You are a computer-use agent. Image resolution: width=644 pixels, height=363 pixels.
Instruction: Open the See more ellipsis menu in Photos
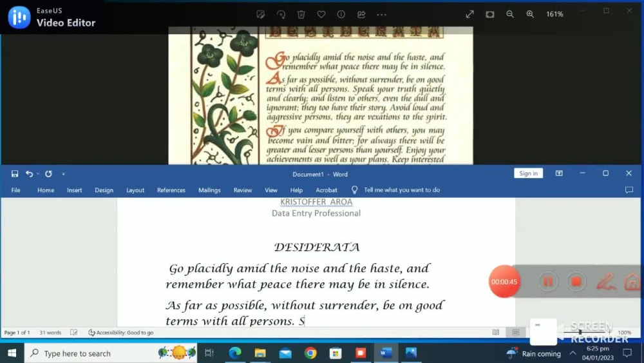point(381,14)
